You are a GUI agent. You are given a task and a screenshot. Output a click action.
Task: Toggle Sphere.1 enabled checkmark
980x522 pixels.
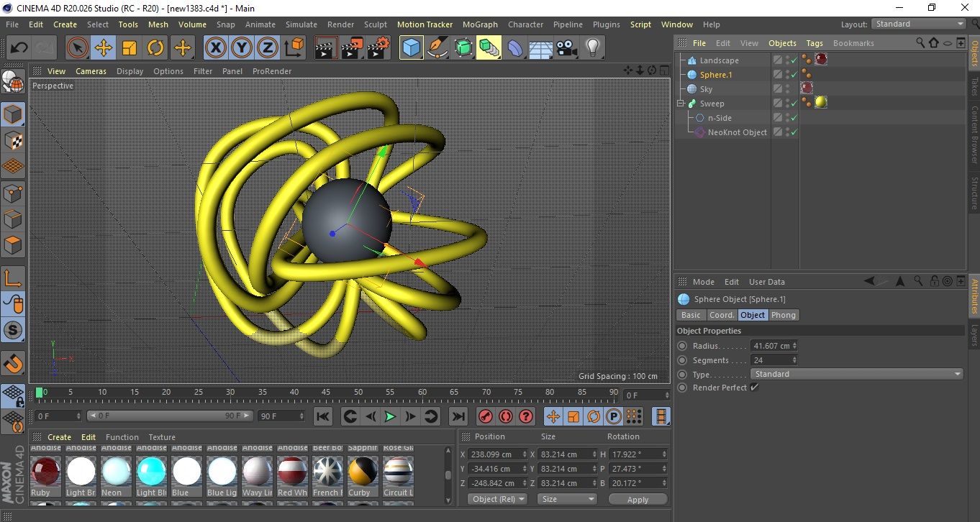tap(794, 75)
